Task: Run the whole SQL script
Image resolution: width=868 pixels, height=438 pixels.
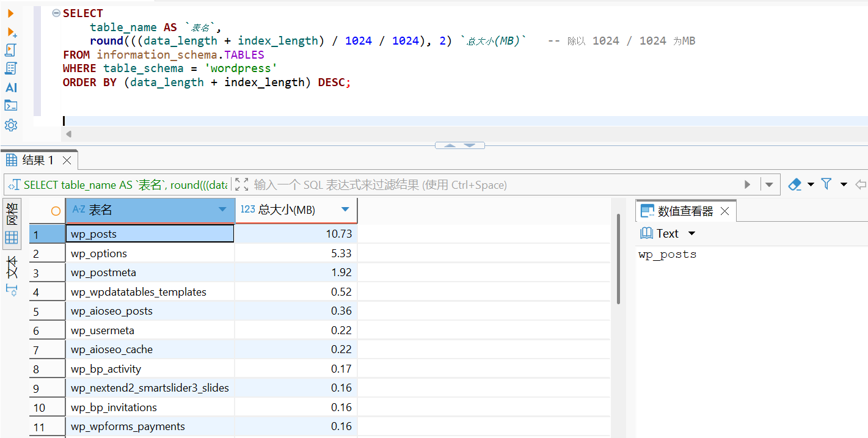Action: pyautogui.click(x=11, y=50)
